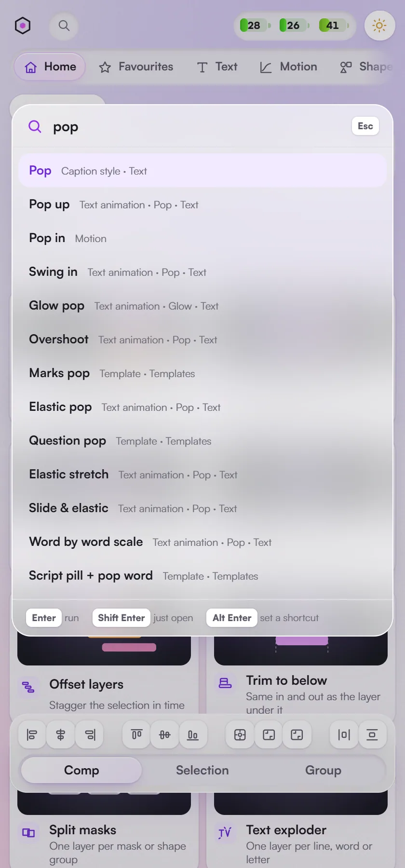Click the Enter run hint key

(44, 618)
